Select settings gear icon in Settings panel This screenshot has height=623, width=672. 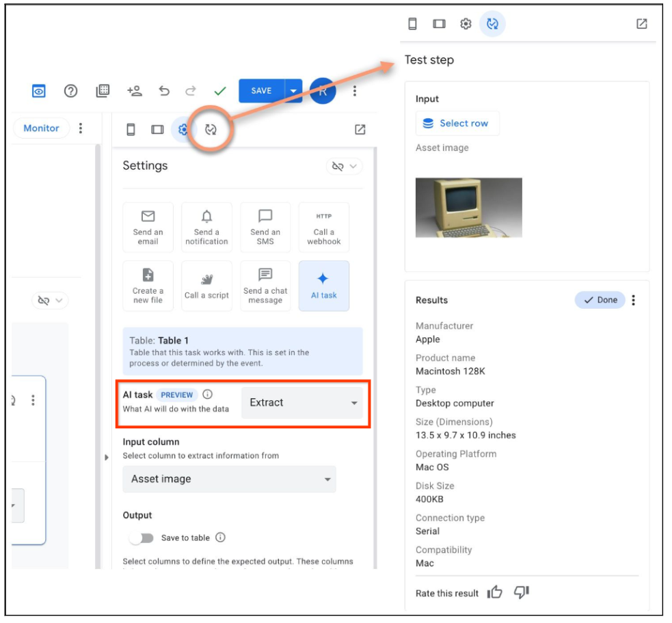(183, 129)
